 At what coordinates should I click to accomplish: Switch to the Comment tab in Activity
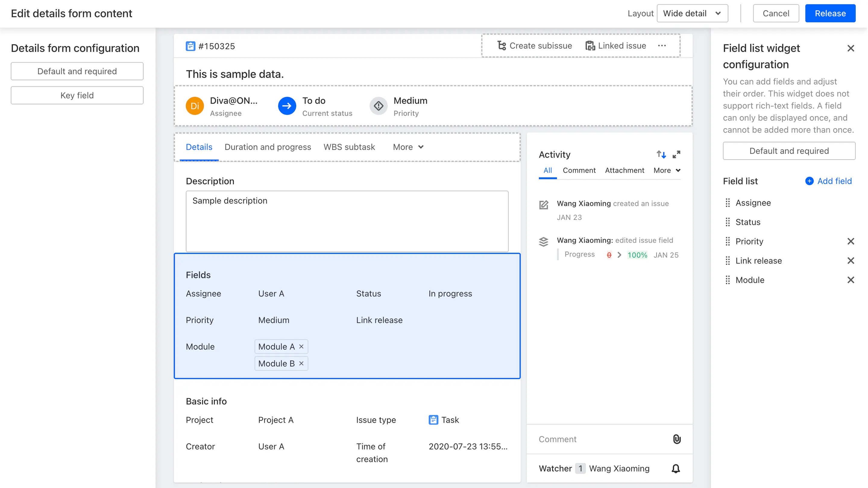point(579,170)
